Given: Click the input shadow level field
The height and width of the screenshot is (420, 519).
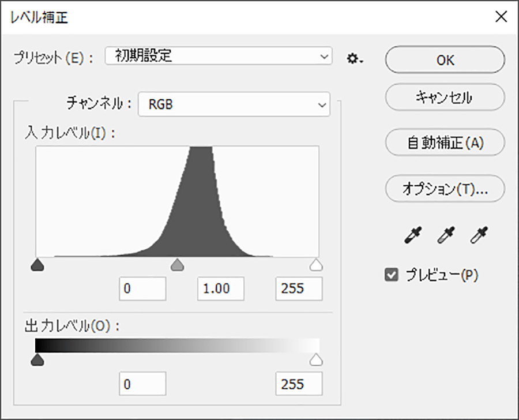Looking at the screenshot, I should (142, 288).
